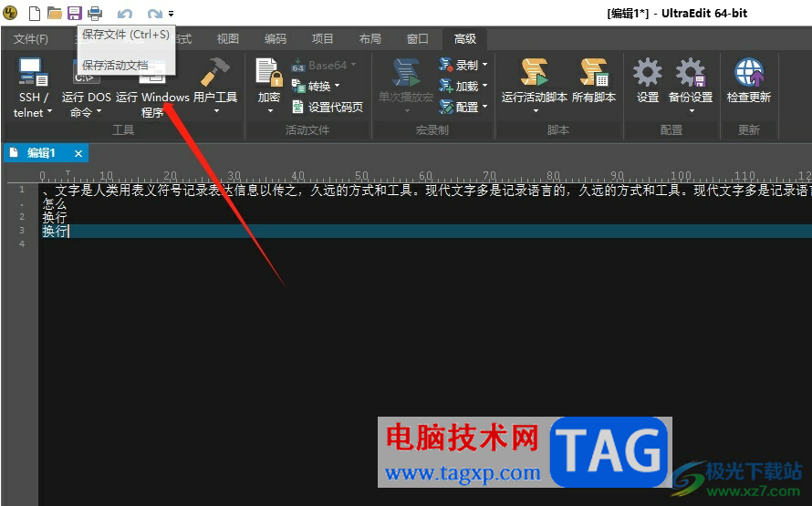
Task: Open the 文件(F) menu
Action: pos(30,39)
